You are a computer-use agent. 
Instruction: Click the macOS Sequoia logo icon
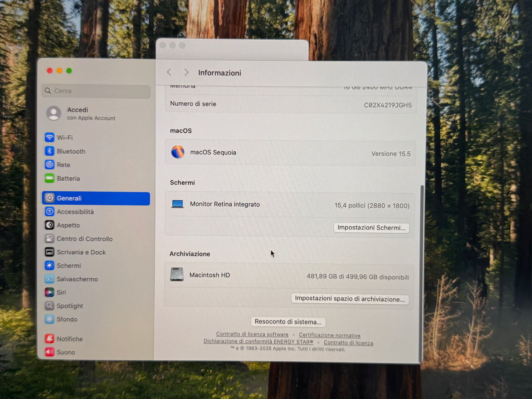[x=178, y=152]
